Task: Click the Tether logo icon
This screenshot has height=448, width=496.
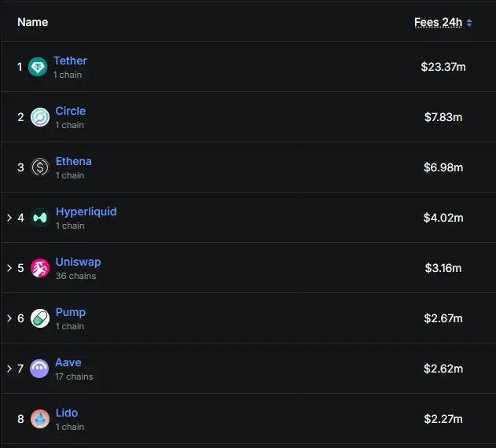Action: [38, 67]
